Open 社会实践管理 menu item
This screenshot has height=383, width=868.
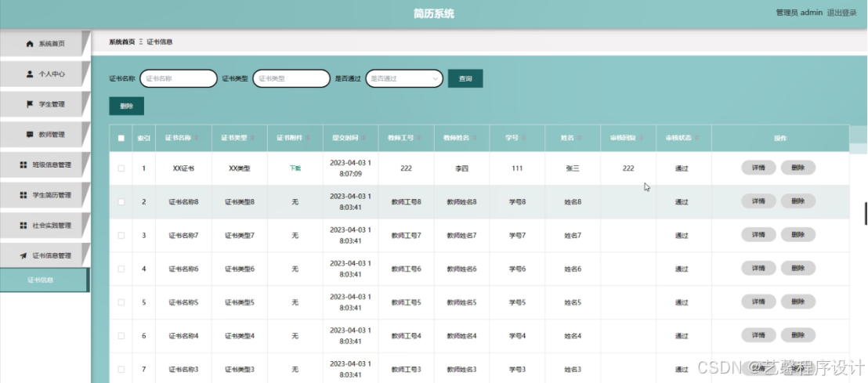point(45,226)
